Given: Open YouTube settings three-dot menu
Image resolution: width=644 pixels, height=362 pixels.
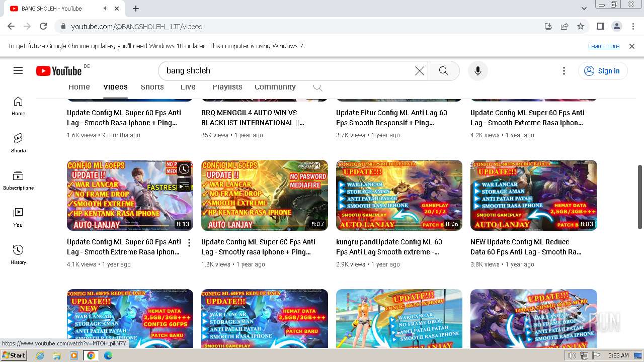Looking at the screenshot, I should click(564, 71).
